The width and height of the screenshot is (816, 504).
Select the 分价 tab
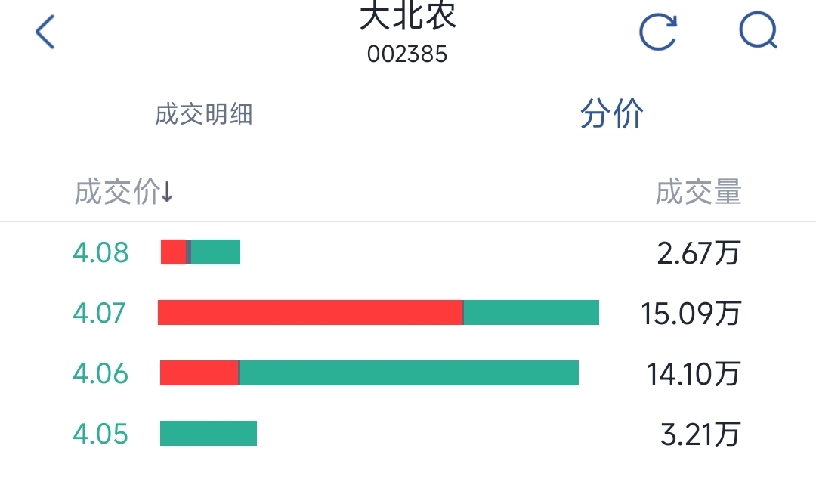612,113
